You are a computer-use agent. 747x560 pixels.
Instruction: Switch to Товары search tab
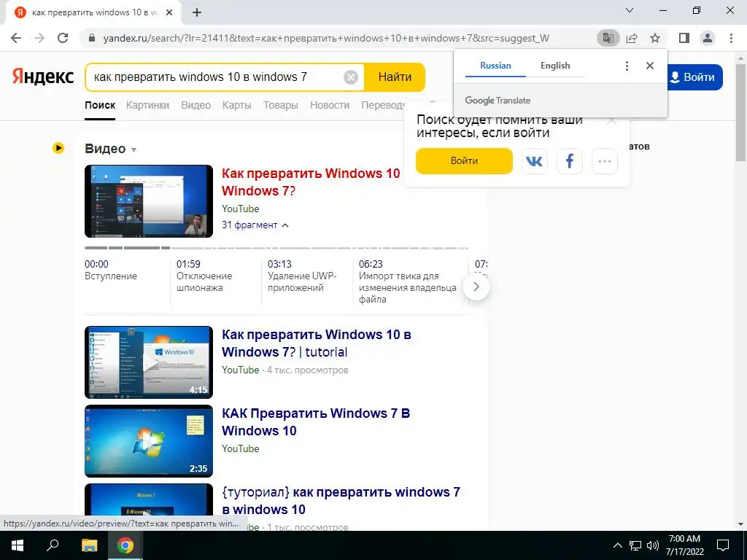click(x=281, y=105)
